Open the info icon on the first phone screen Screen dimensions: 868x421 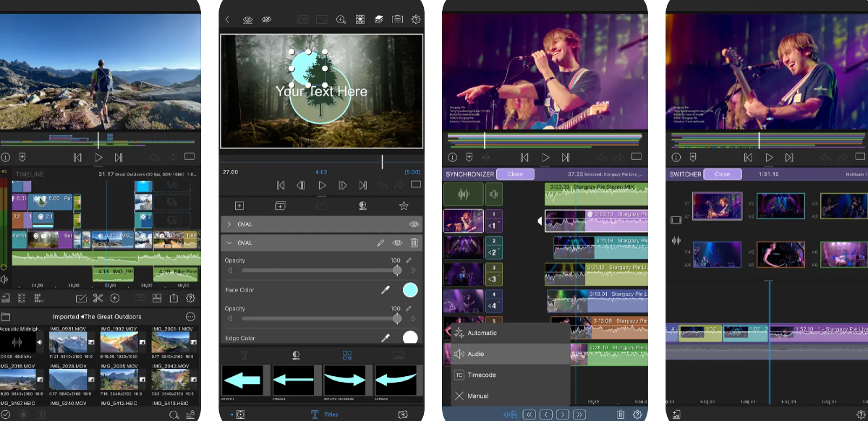(7, 157)
